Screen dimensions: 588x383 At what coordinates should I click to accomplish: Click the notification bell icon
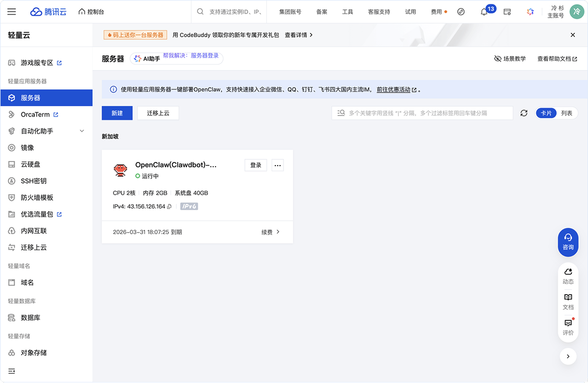click(x=484, y=12)
